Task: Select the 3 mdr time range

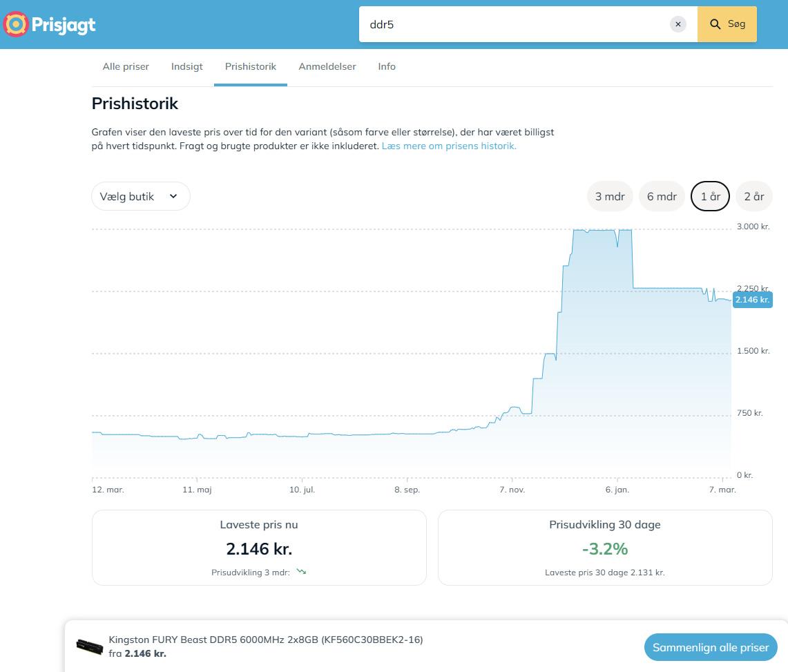Action: [x=610, y=197]
